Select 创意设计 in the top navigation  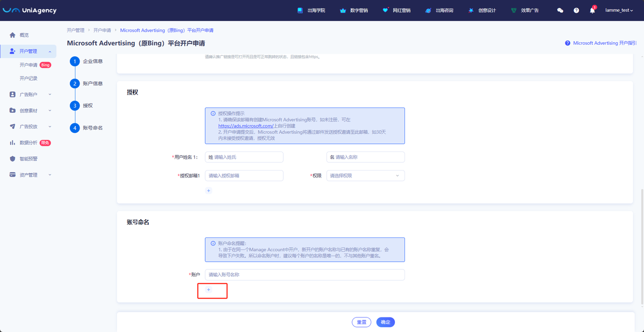482,11
